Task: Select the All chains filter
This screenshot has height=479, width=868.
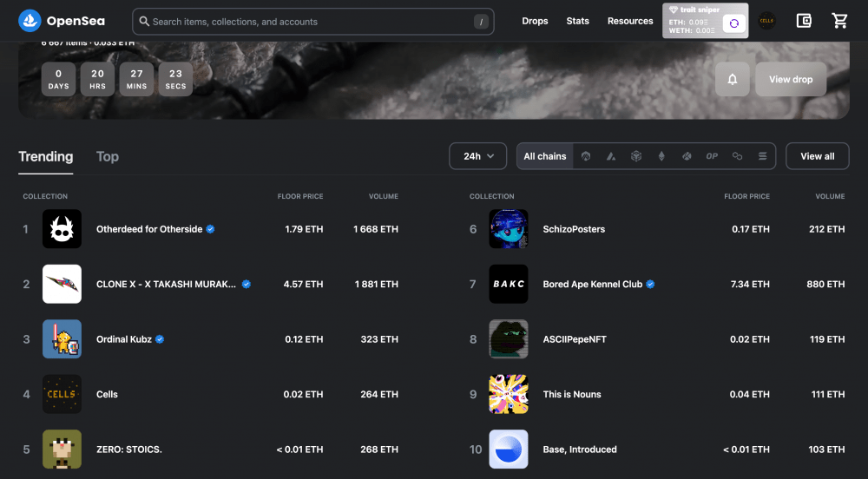Action: click(x=545, y=156)
